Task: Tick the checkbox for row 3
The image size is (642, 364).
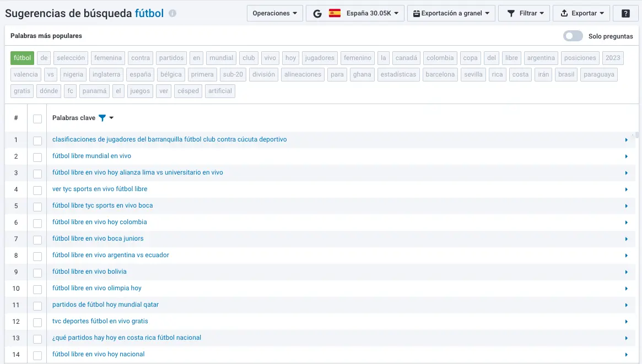Action: pyautogui.click(x=37, y=173)
